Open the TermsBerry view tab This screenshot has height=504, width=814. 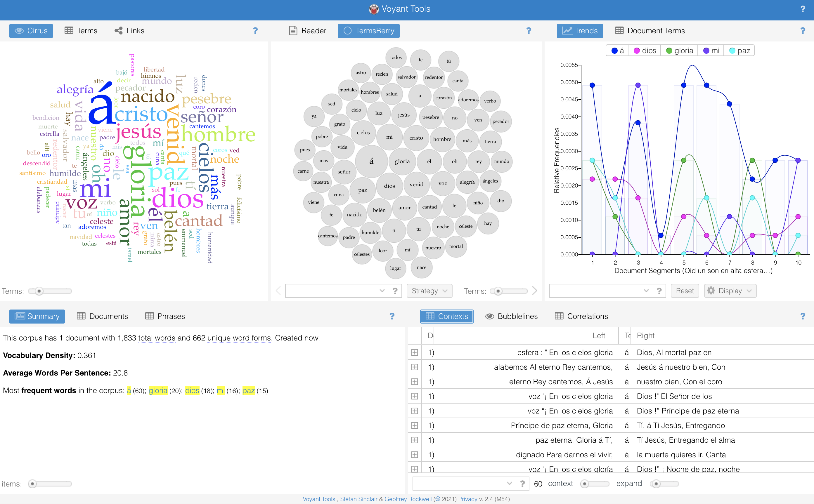point(368,31)
